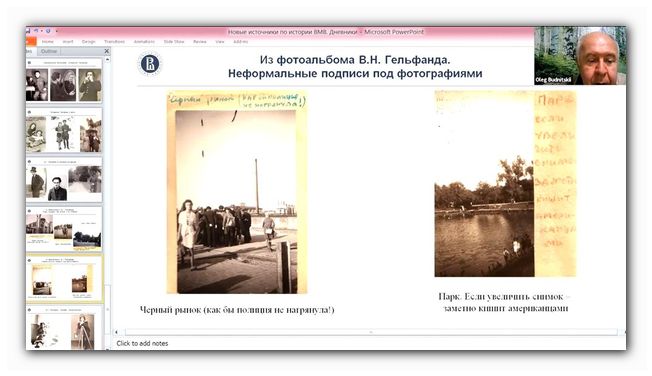
Task: Click the left arrow of horizontal scrollbar
Action: point(116,332)
